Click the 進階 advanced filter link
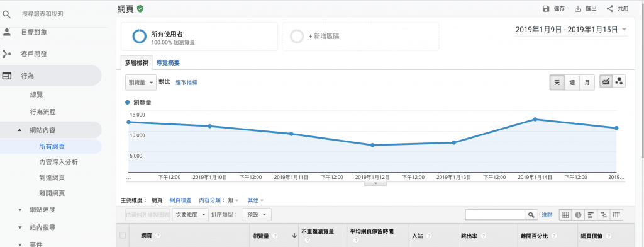 (547, 215)
